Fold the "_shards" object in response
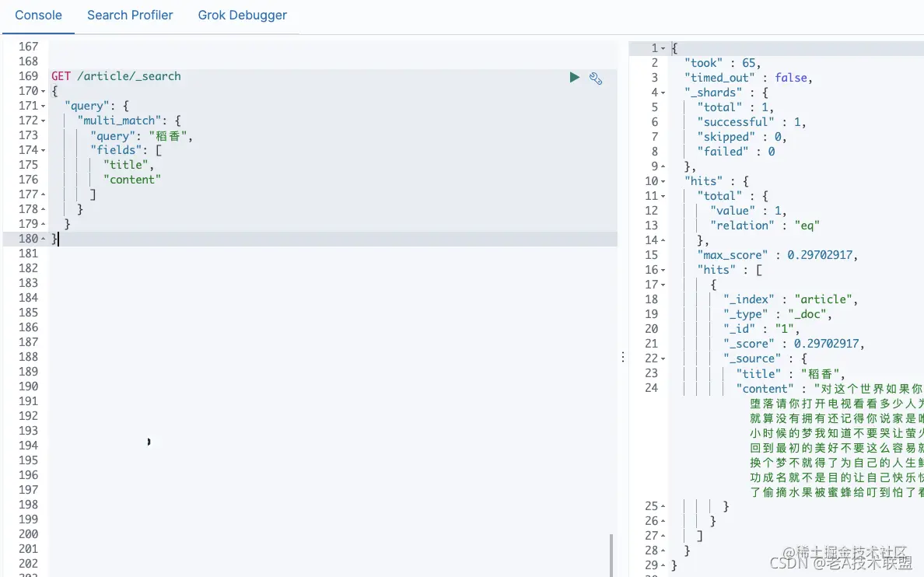Screen dimensions: 924x577 coord(663,93)
